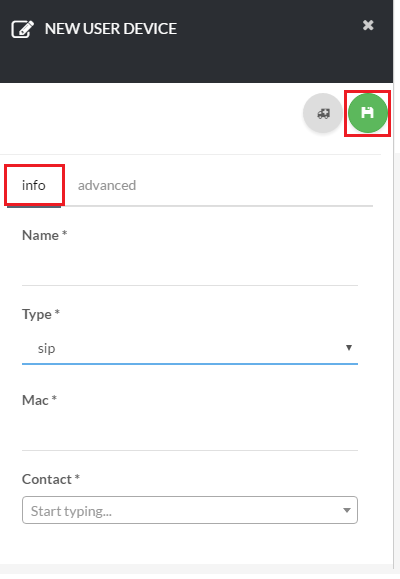Click the 'sip' selected value text
The width and height of the screenshot is (400, 579).
[47, 349]
